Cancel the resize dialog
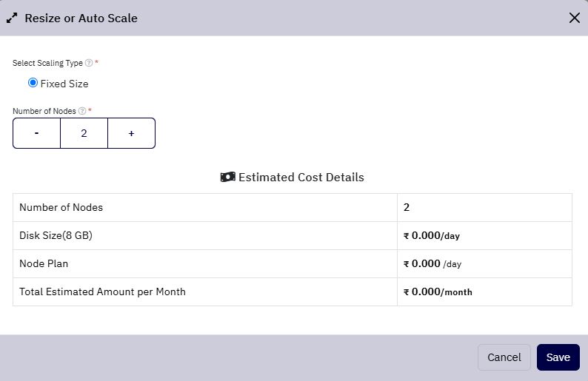Screen dimensions: 588x381 click(504, 357)
